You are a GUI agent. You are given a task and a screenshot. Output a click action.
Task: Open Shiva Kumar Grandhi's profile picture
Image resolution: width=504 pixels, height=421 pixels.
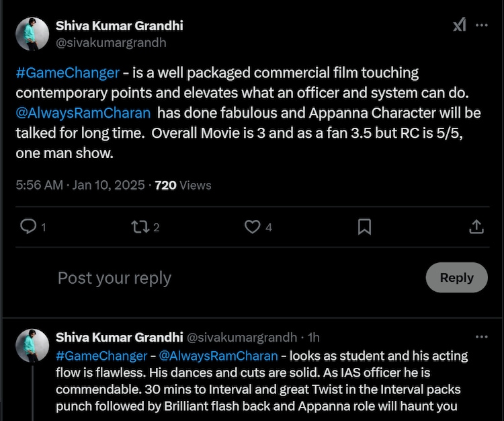click(x=32, y=34)
